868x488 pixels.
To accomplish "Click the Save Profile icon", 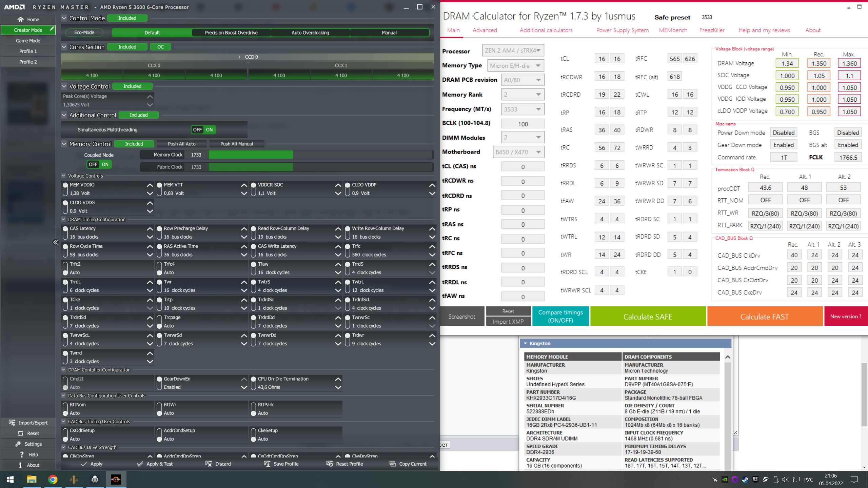I will click(x=267, y=464).
